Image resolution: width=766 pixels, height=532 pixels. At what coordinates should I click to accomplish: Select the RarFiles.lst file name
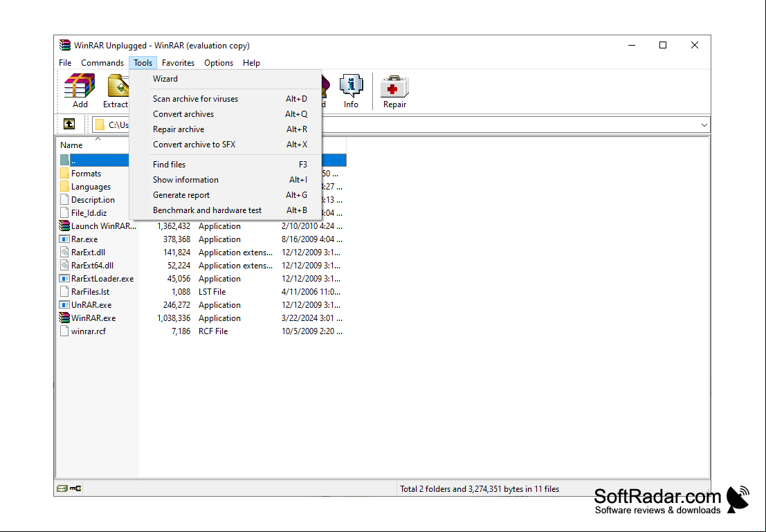click(x=91, y=292)
